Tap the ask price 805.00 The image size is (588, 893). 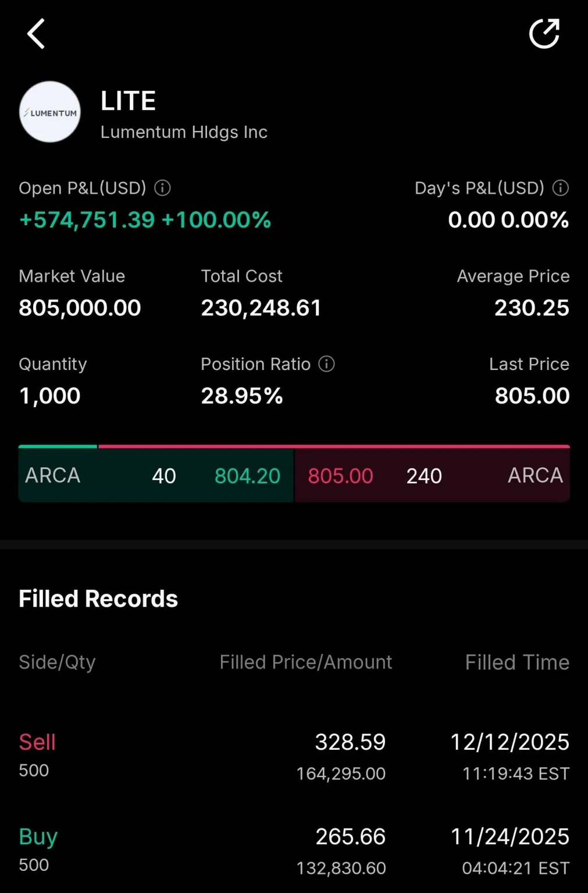pyautogui.click(x=340, y=476)
